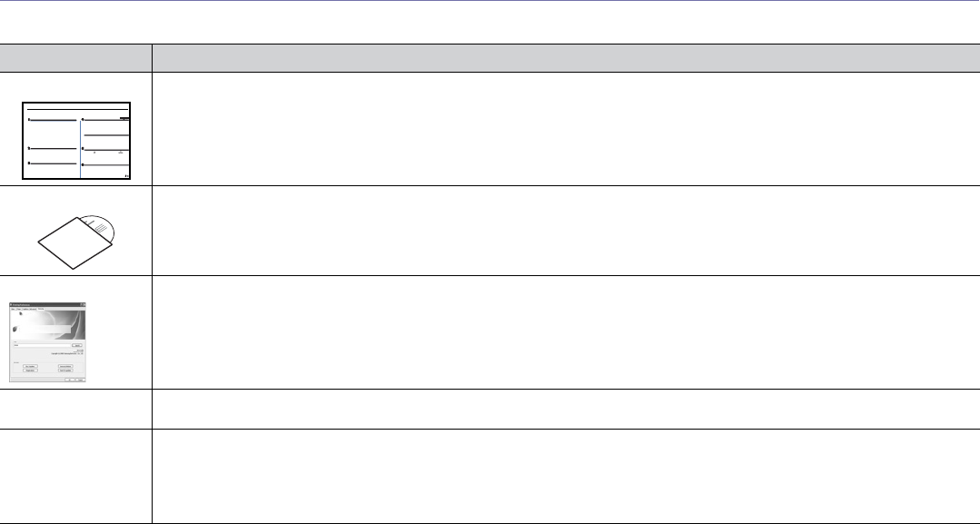Image resolution: width=980 pixels, height=524 pixels.
Task: Click the leaf logo graphic in dialog banner
Action: point(15,329)
